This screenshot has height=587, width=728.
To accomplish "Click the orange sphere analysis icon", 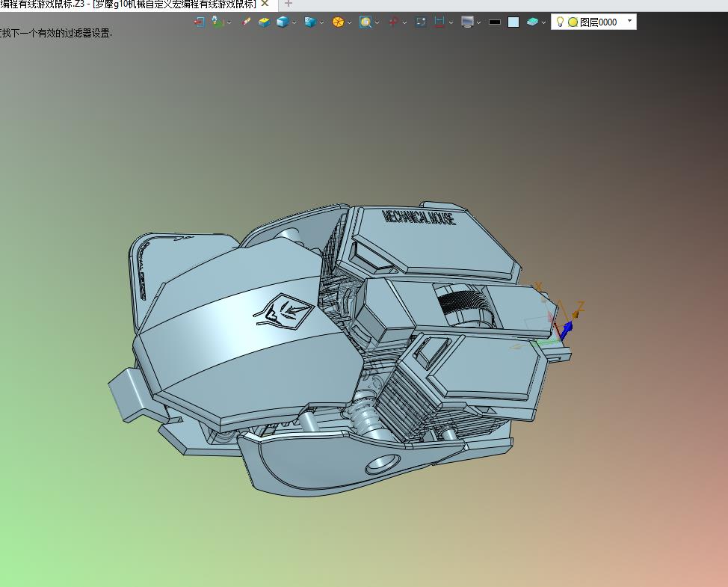I will pyautogui.click(x=338, y=22).
